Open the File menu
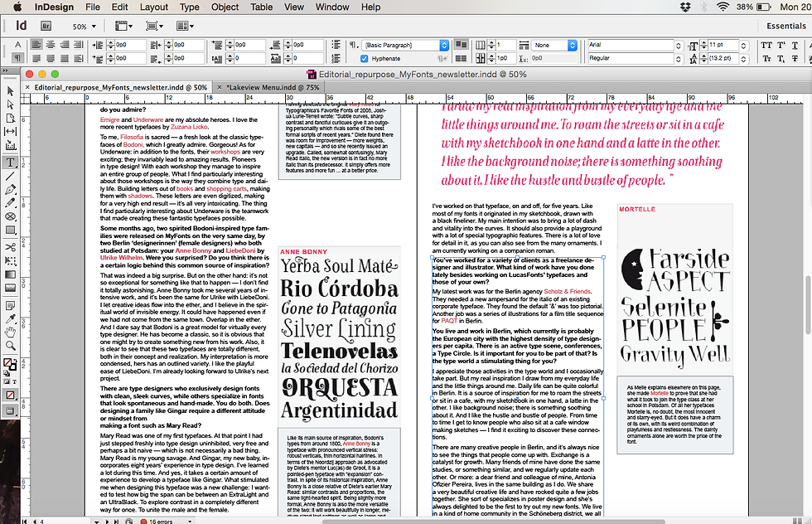This screenshot has width=812, height=524. (x=93, y=7)
